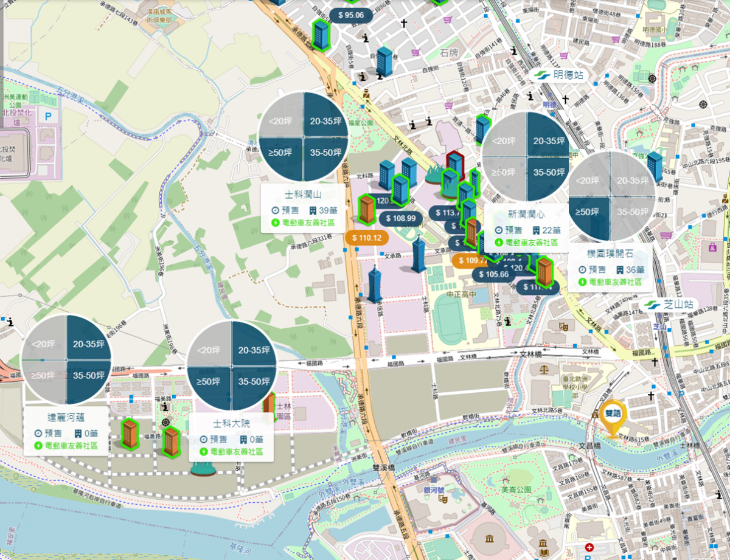Select the orange $ 110.12 price tag

pyautogui.click(x=366, y=238)
